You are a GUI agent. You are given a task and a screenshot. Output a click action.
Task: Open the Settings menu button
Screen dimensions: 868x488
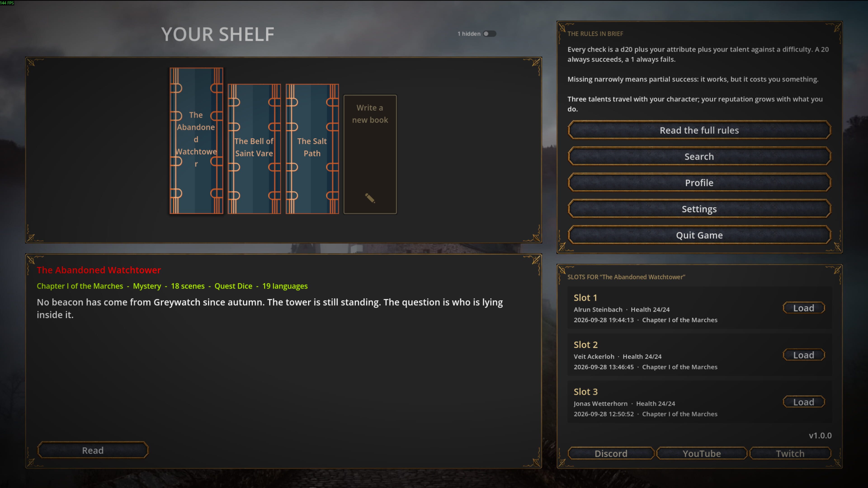coord(699,209)
